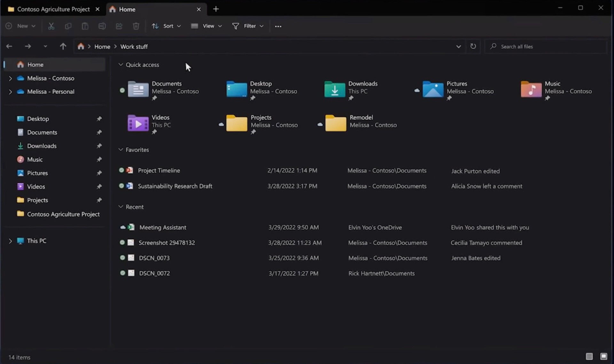Click the Copy icon in the toolbar
This screenshot has width=614, height=364.
[x=68, y=26]
